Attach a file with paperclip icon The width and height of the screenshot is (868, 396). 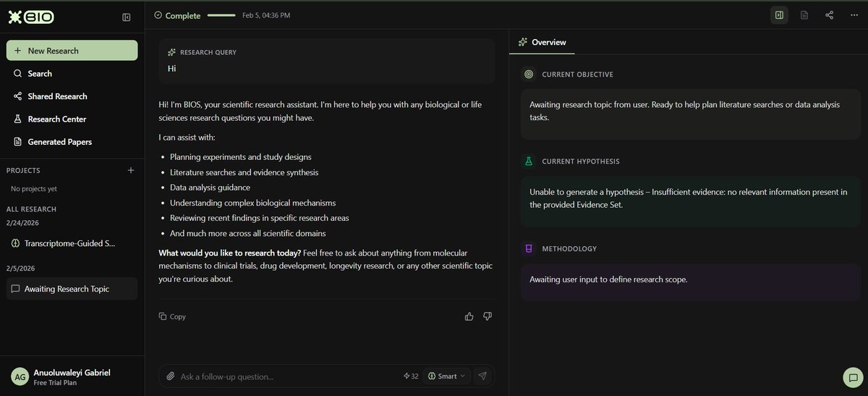click(170, 376)
